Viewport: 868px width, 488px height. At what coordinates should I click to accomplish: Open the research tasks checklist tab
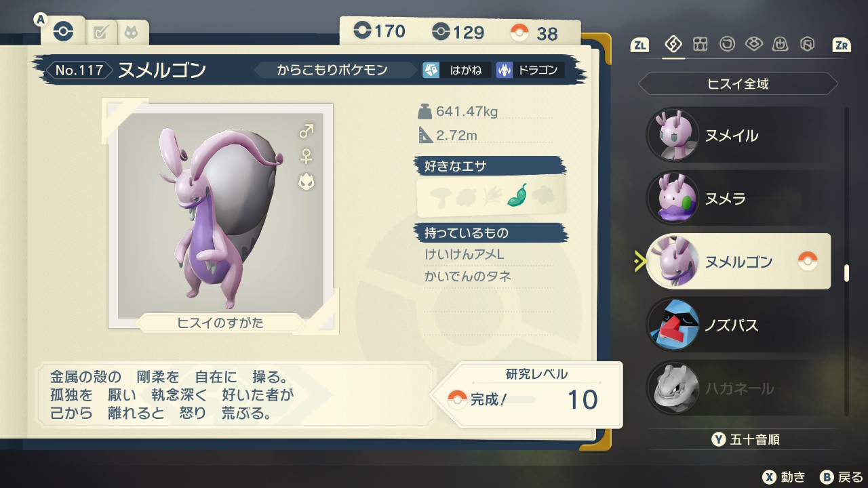point(100,32)
